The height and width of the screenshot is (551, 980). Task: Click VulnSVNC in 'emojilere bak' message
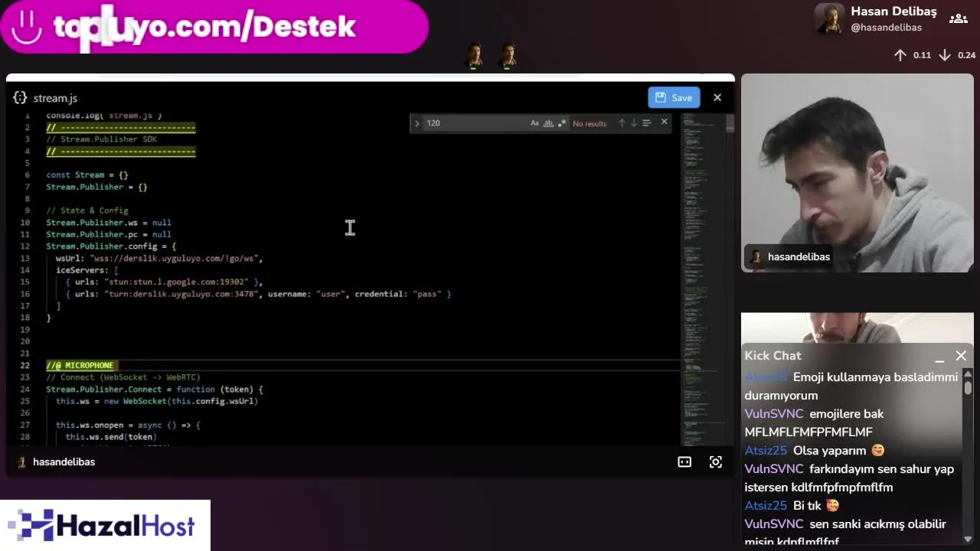pos(774,414)
